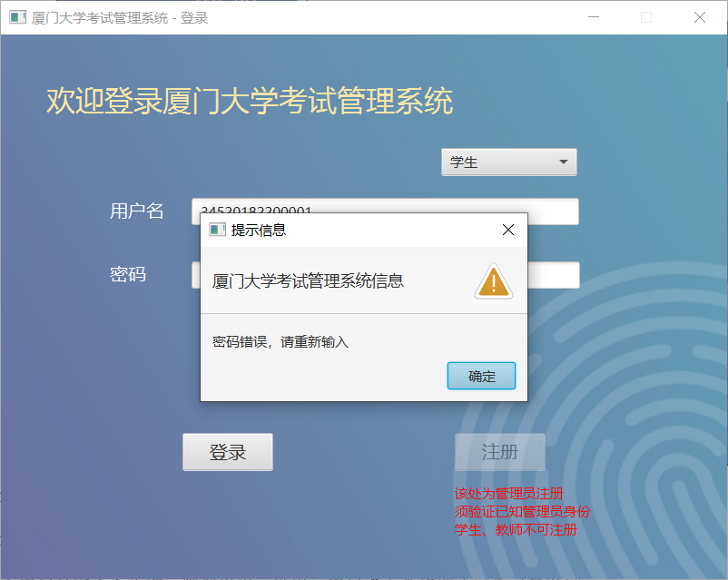Click the disabled maximize window button

tap(645, 17)
